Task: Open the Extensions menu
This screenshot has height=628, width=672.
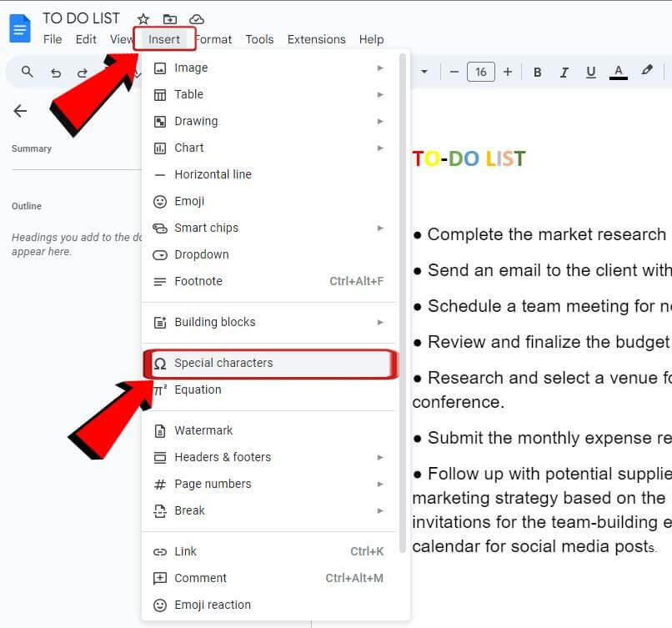Action: point(316,39)
